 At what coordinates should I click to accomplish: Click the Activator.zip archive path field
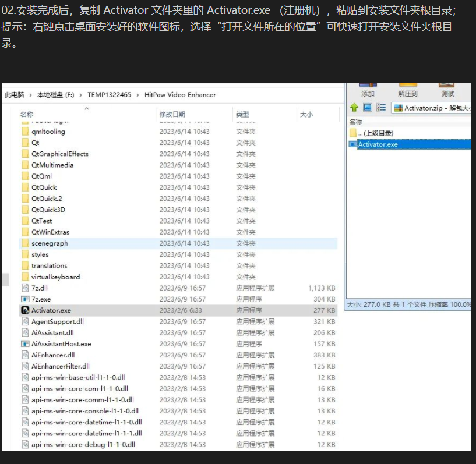[x=431, y=108]
